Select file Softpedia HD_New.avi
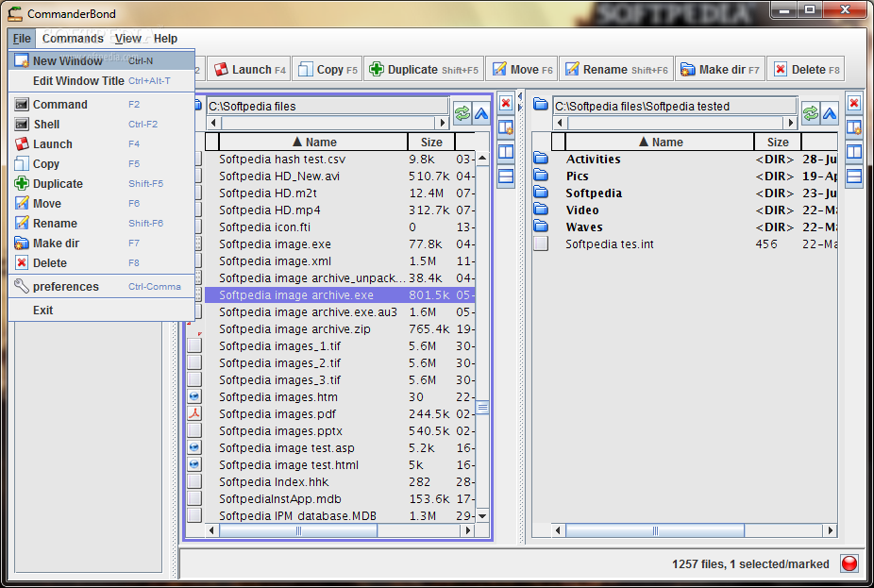874x588 pixels. click(x=340, y=176)
